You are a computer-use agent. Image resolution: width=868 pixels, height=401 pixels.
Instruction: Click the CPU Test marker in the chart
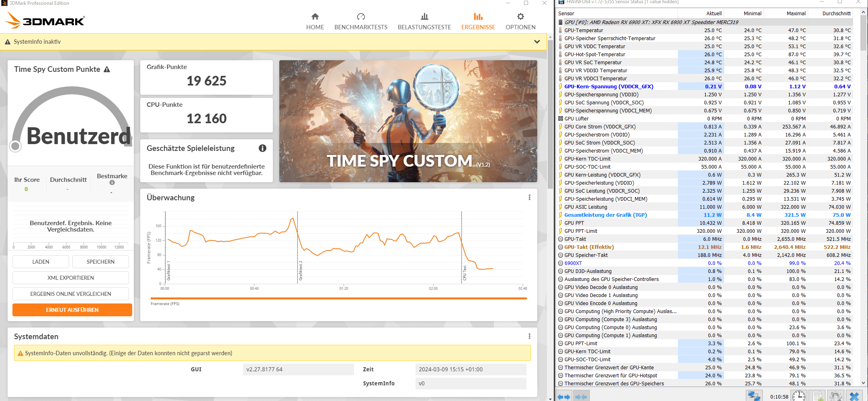[465, 273]
